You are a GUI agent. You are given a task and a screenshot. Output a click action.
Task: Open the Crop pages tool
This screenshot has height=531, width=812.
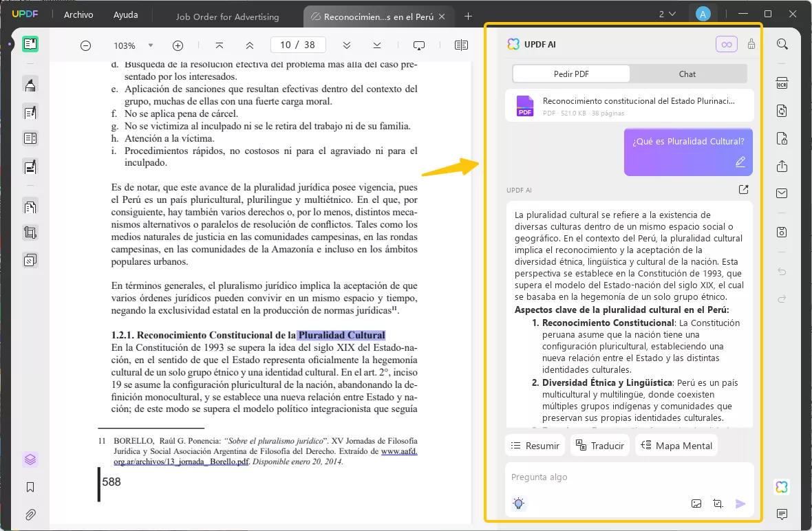[30, 233]
